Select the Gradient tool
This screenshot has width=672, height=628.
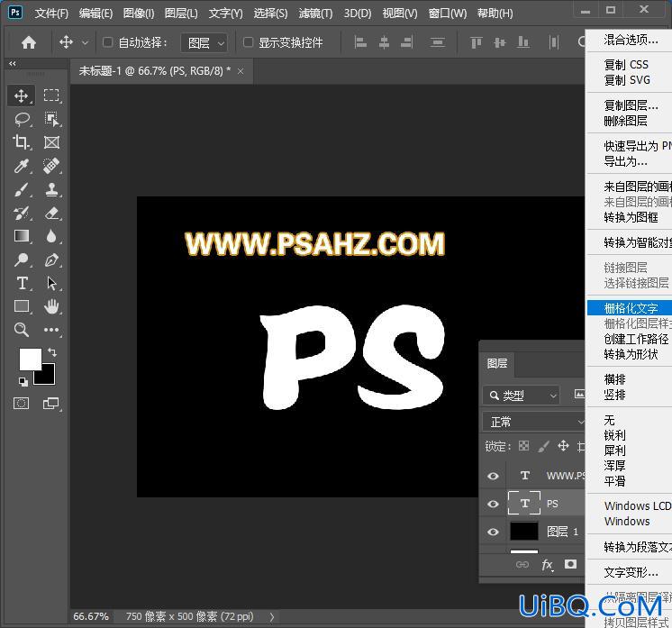coord(22,236)
